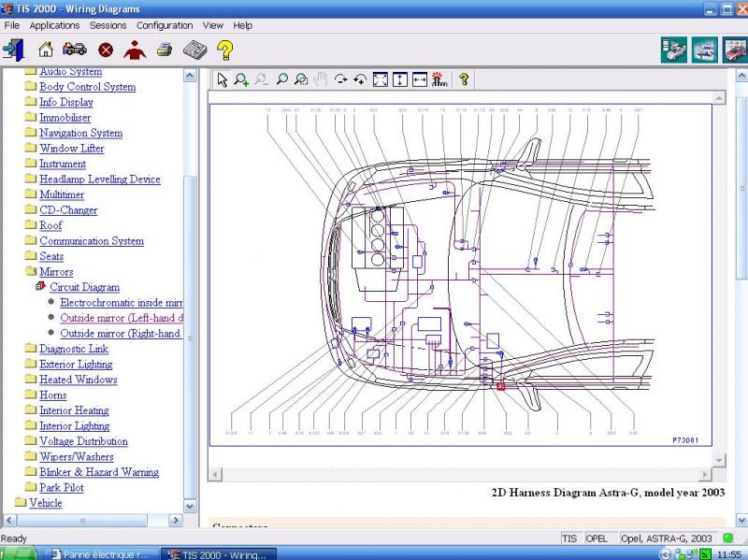748x560 pixels.
Task: Collapse the Circuit Diagram node icon
Action: tap(40, 286)
